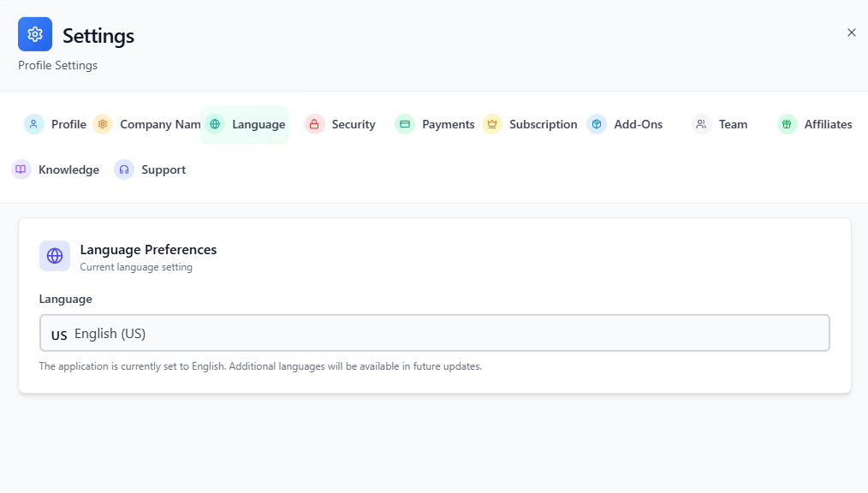Click the green gift Affiliates icon
868x493 pixels.
(788, 124)
